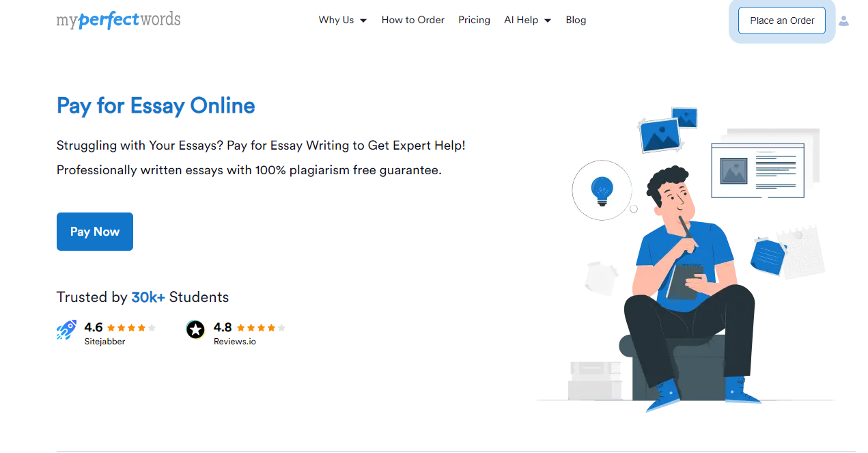Click the Reviews.io star logo icon
The image size is (868, 453).
coord(195,330)
